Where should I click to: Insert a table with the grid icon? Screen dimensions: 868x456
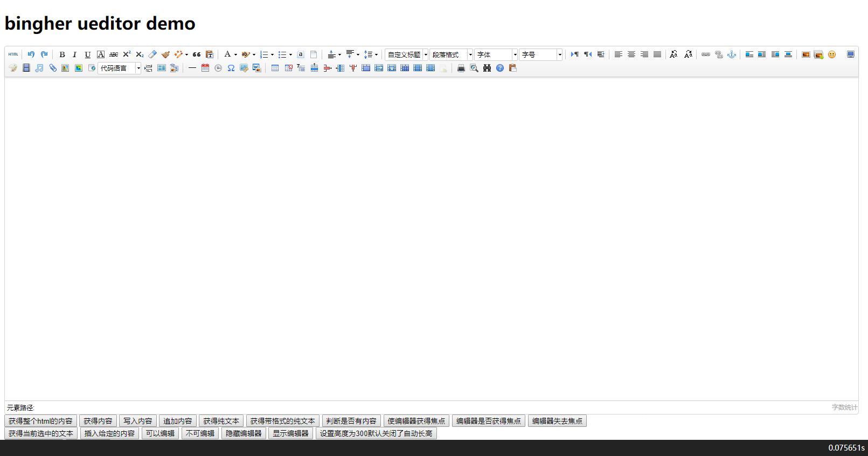click(x=275, y=68)
